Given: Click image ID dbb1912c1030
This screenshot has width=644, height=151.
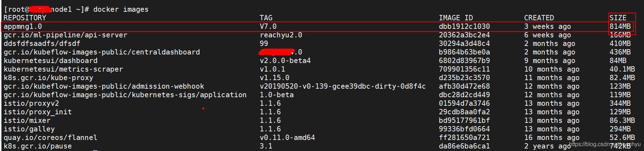Looking at the screenshot, I should (464, 26).
